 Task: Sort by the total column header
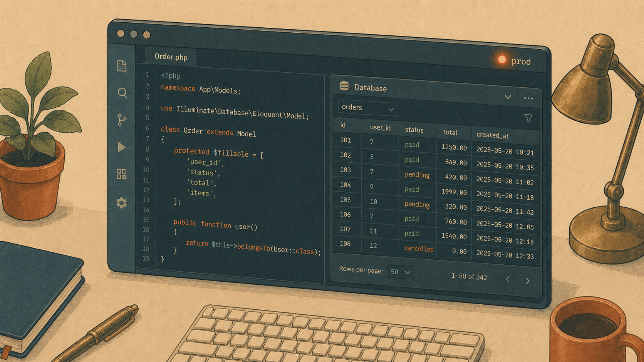click(x=450, y=132)
